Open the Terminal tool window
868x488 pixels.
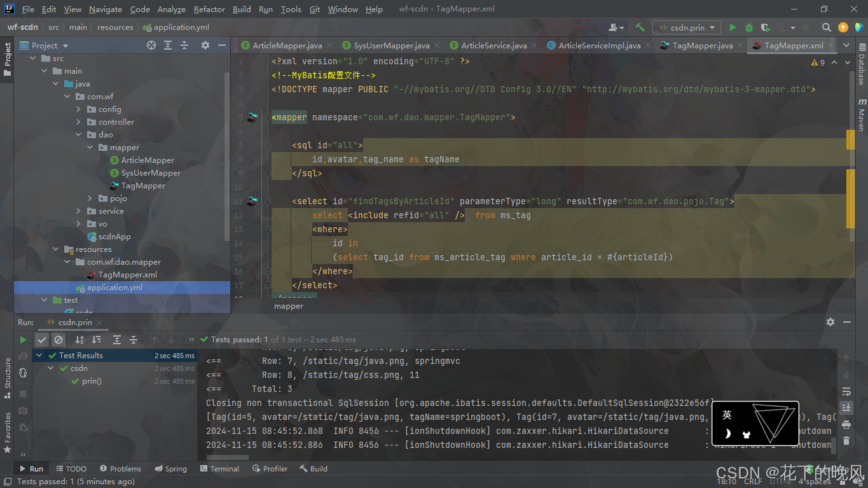click(x=220, y=468)
